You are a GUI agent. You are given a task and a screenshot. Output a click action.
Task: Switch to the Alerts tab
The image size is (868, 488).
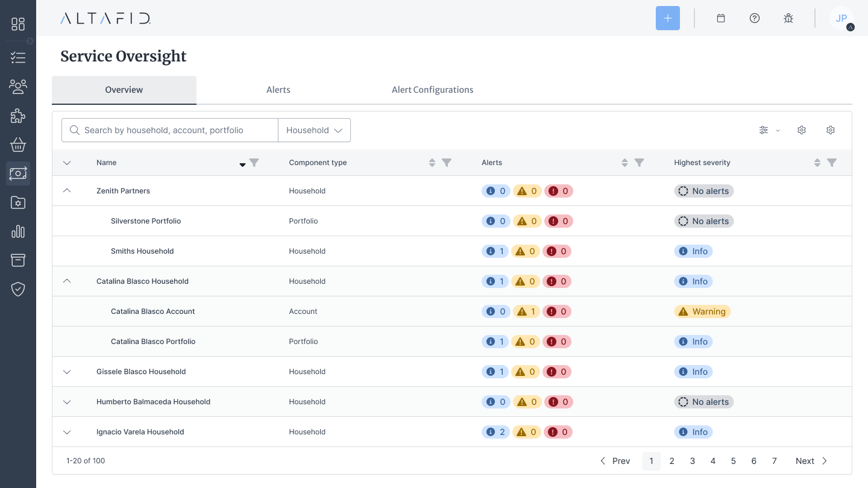point(278,90)
